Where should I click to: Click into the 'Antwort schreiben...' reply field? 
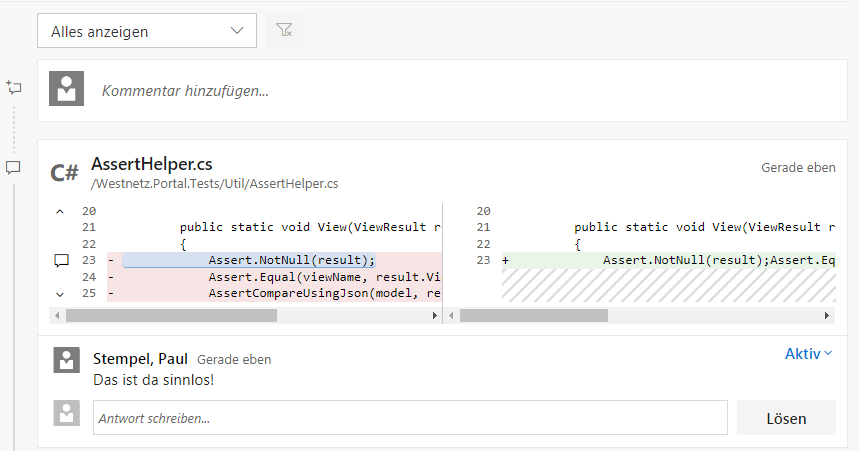410,417
